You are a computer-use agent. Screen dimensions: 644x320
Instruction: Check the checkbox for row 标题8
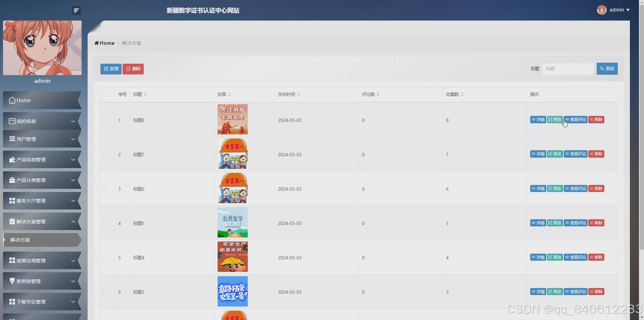tap(105, 120)
